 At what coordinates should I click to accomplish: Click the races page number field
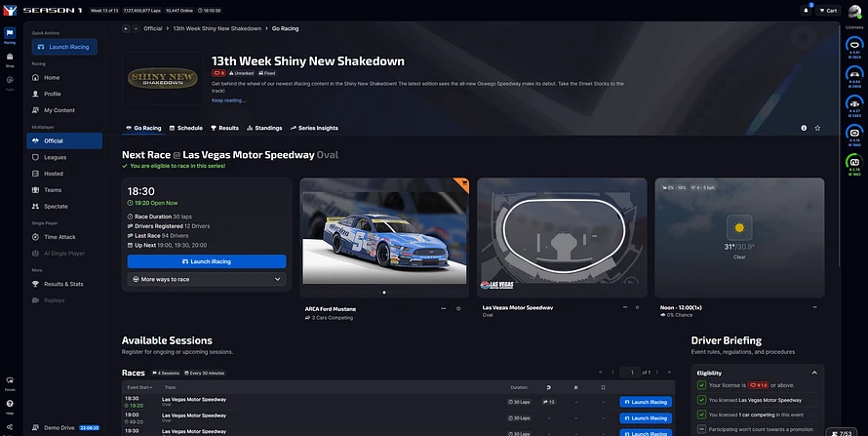point(631,373)
